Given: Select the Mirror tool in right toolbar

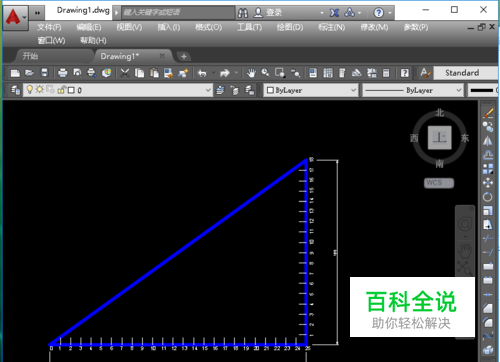Looking at the screenshot, I should pos(488,141).
